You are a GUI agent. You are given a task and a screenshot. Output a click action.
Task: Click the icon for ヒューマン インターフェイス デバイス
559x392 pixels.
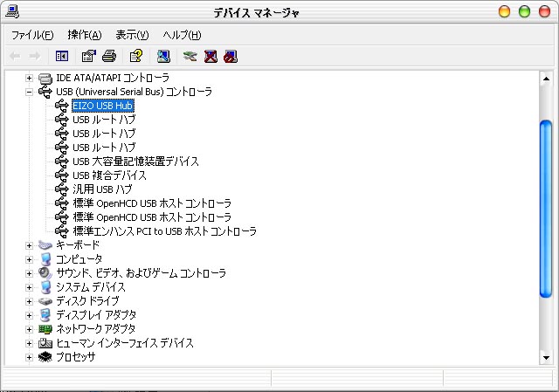coord(45,343)
